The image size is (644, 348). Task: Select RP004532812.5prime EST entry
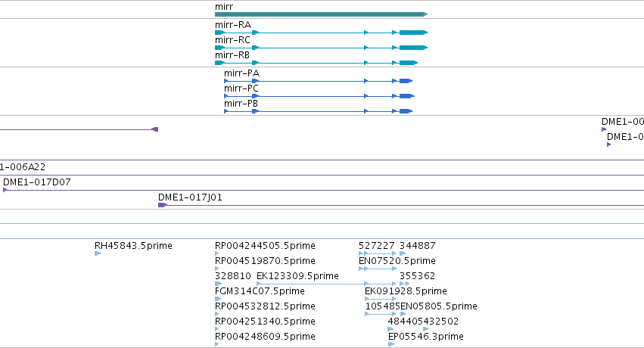[x=266, y=306]
